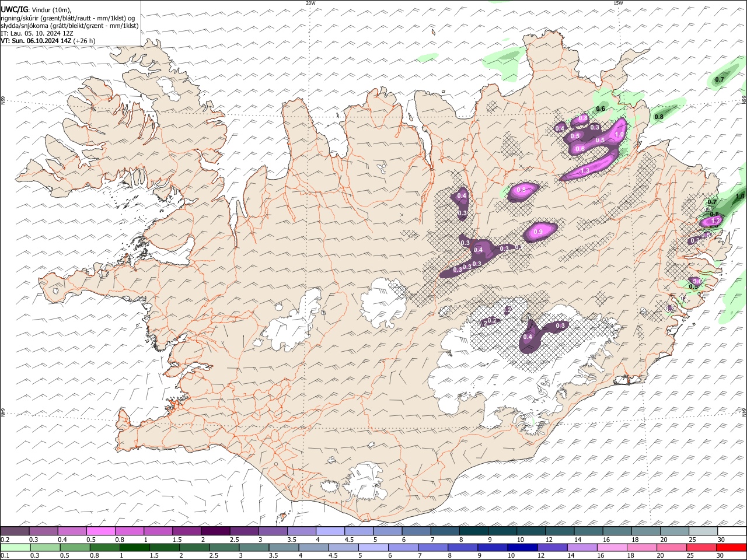Pick the medium green 0.5 swatch on rain scale
Viewport: 747px width, 560px height.
75,548
